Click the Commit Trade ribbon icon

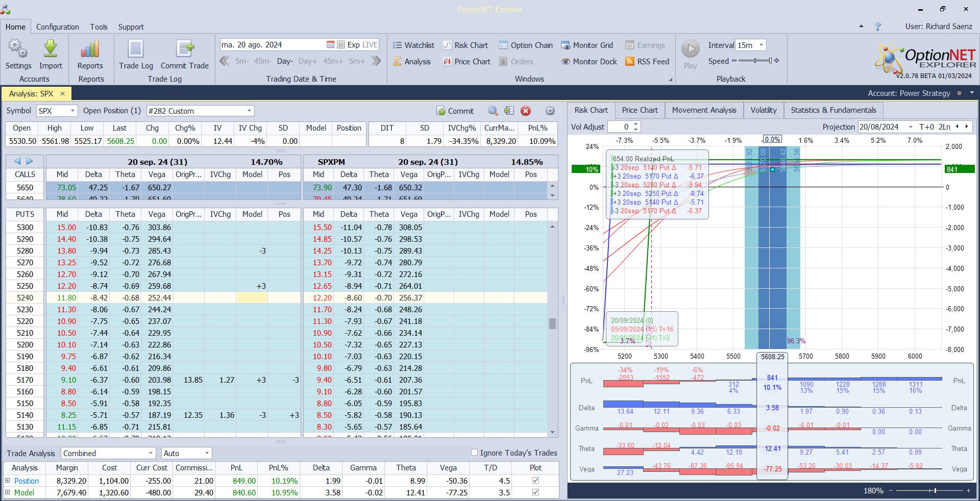[x=185, y=49]
